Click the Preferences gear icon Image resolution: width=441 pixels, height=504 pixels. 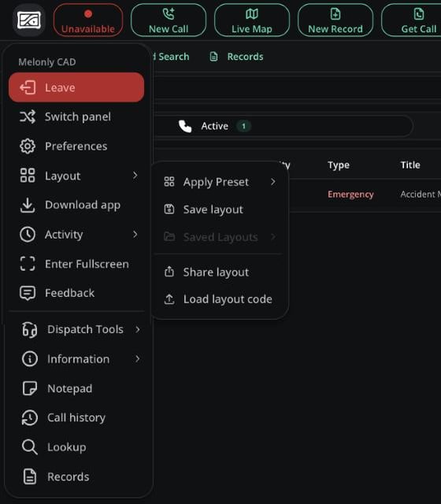[x=28, y=146]
